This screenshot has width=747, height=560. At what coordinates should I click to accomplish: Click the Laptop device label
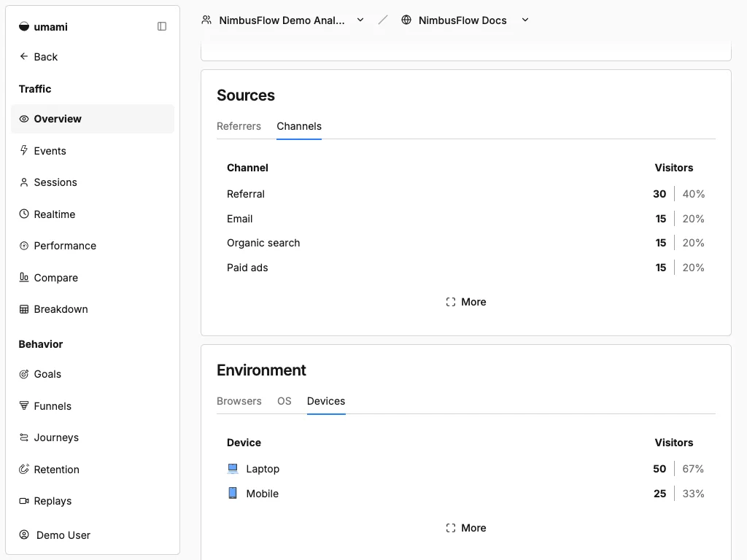tap(263, 469)
